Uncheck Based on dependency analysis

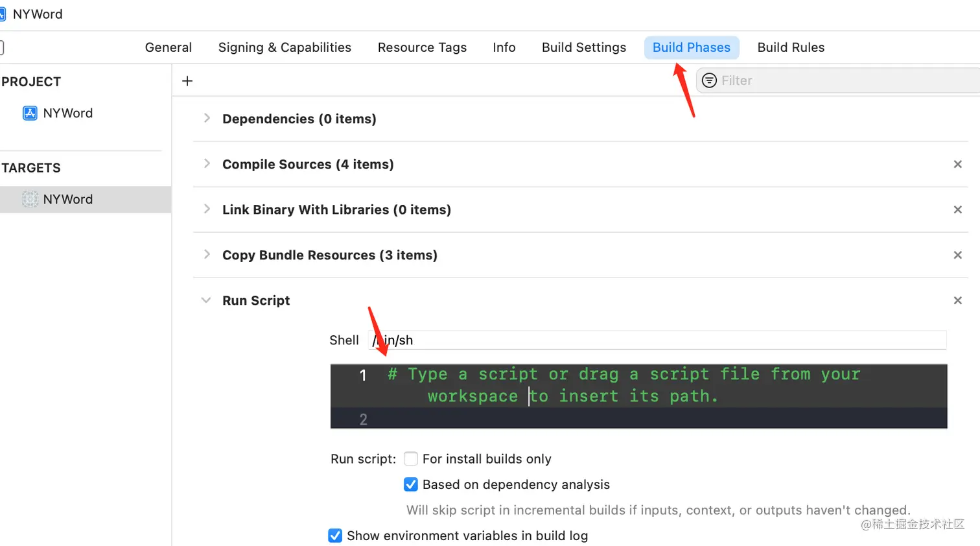(x=411, y=484)
